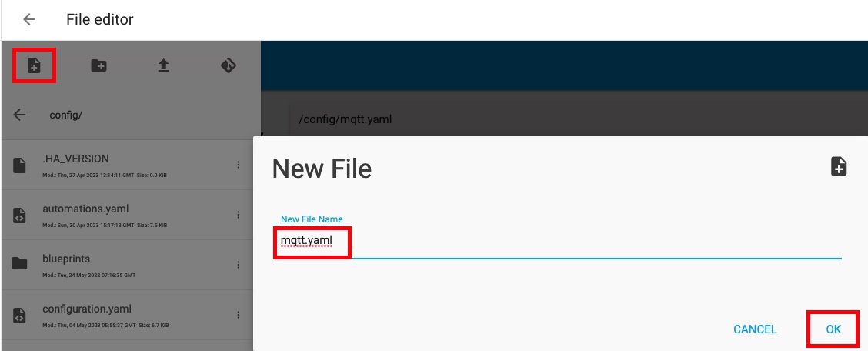868x351 pixels.
Task: Click the new file icon in the dialog corner
Action: click(x=839, y=166)
